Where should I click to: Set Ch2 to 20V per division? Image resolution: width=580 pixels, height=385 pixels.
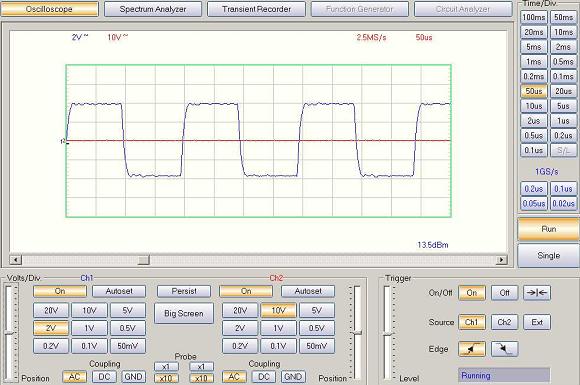(x=240, y=311)
